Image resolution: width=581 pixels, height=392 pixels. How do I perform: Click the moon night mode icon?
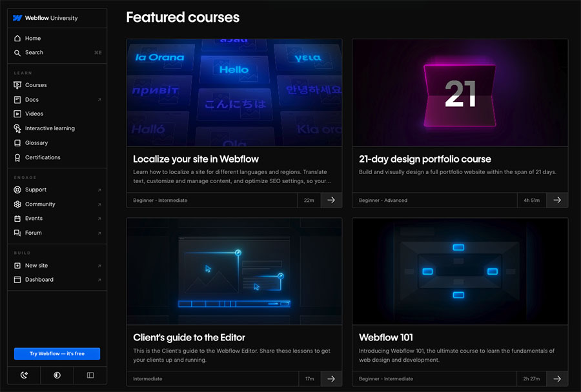[x=24, y=375]
